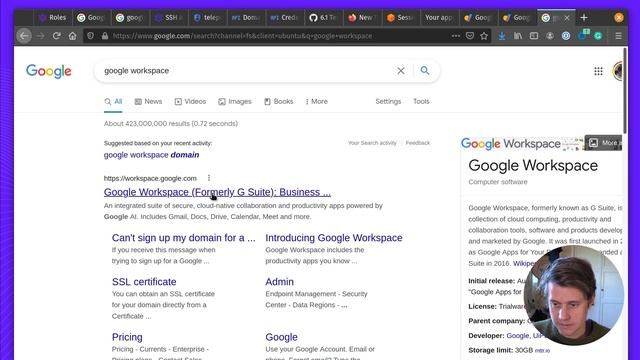This screenshot has width=640, height=360.
Task: Open the Firefox account avatar icon
Action: click(550, 36)
